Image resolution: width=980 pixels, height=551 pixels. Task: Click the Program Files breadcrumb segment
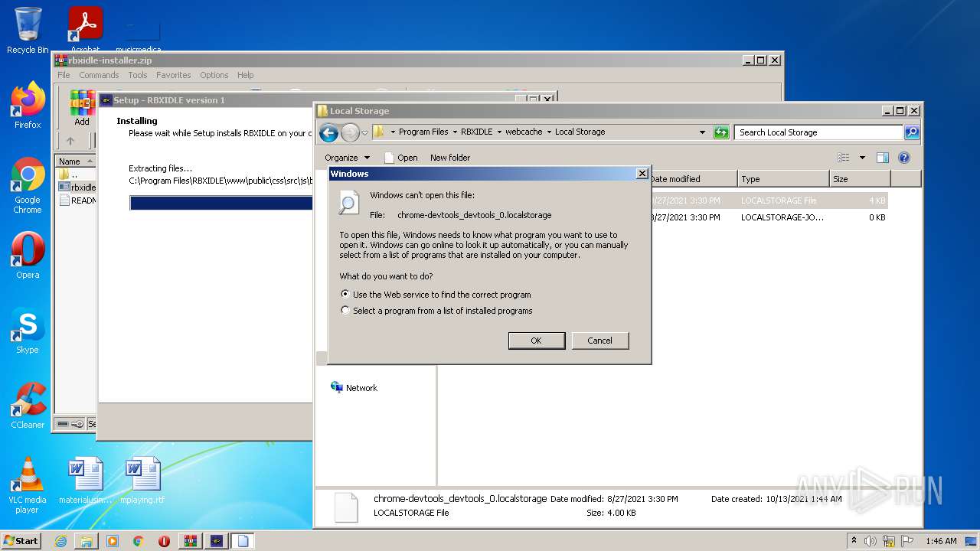(423, 132)
